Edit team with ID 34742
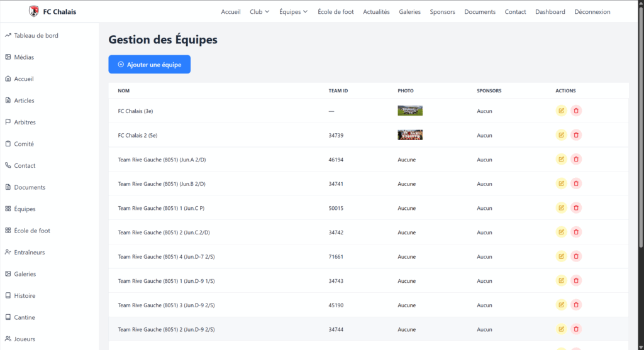 tap(561, 232)
